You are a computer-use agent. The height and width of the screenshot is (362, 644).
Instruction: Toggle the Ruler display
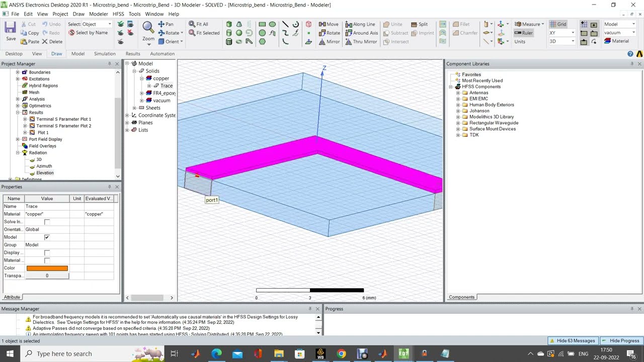tap(523, 33)
